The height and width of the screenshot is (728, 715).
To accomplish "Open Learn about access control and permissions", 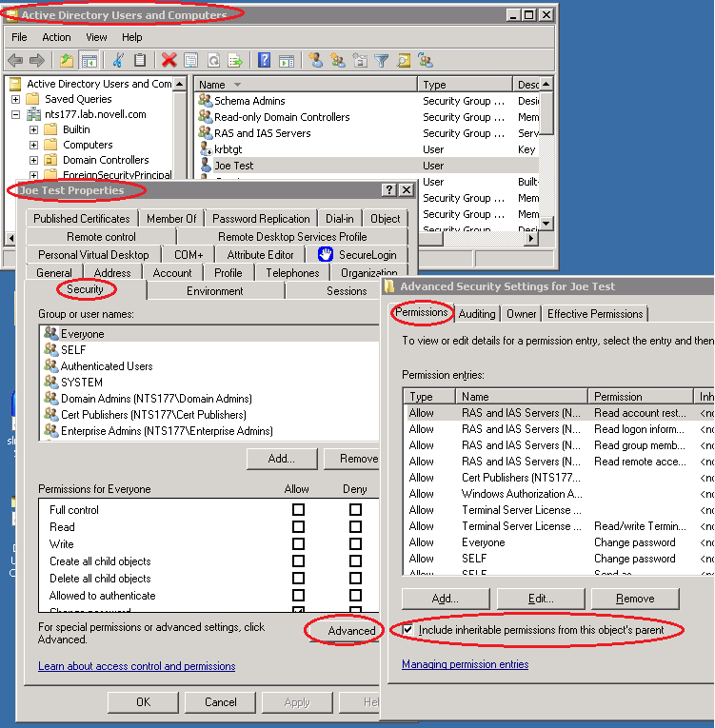I will 136,666.
